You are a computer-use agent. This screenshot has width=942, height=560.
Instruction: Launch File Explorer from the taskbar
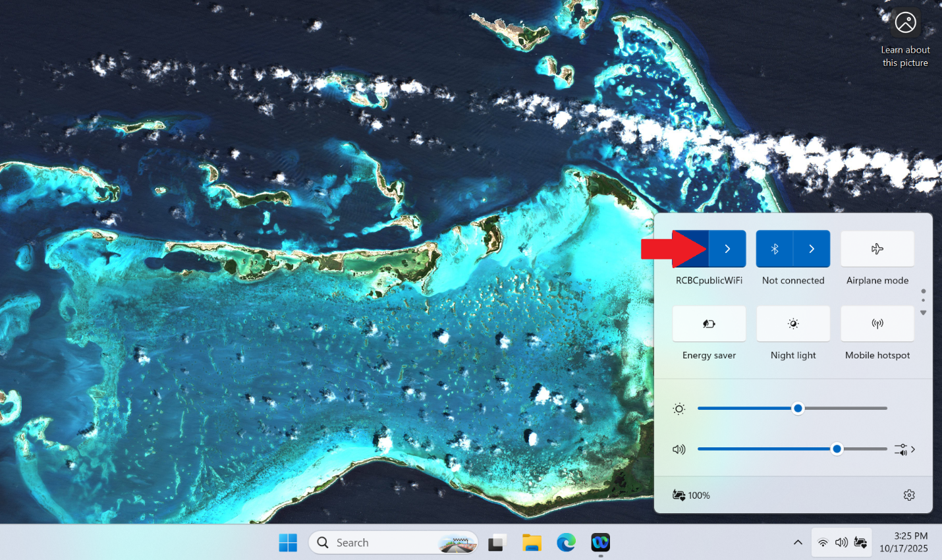pos(532,542)
